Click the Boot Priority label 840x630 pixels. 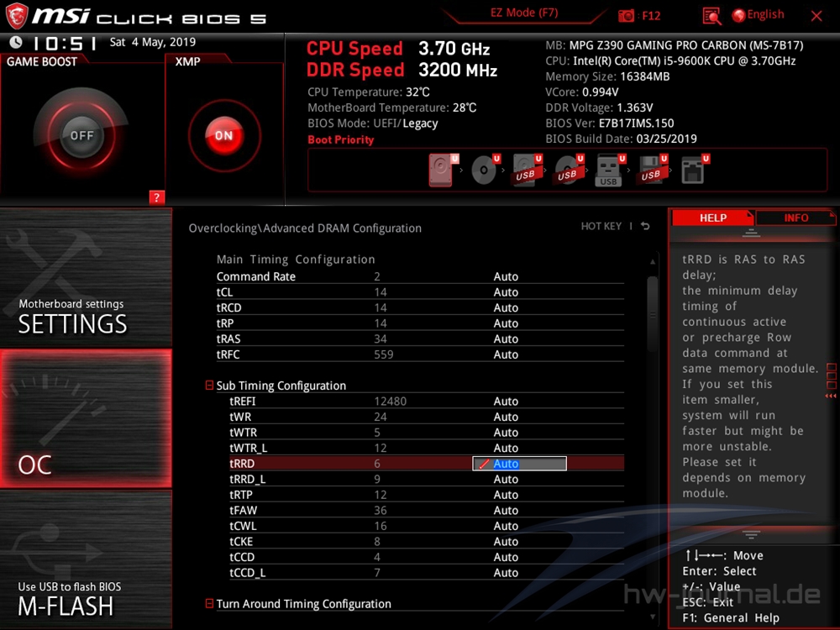341,139
